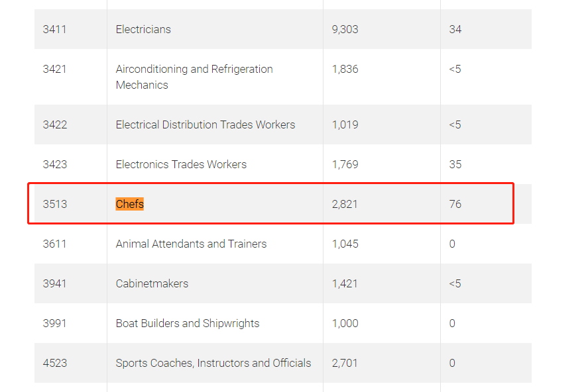This screenshot has height=392, width=588.
Task: Select the 2,821 value for Chefs
Action: click(x=345, y=204)
